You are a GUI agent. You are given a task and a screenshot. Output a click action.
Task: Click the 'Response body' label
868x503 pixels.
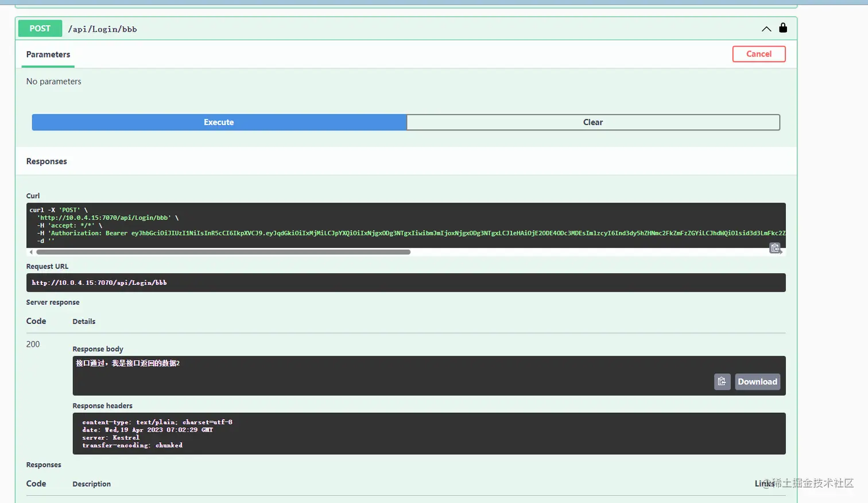(98, 349)
